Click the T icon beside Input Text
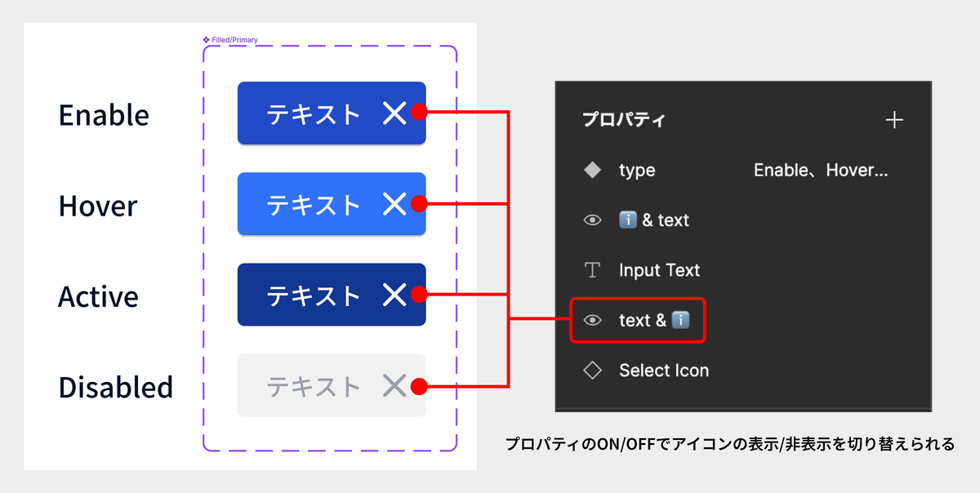The width and height of the screenshot is (980, 493). [593, 270]
